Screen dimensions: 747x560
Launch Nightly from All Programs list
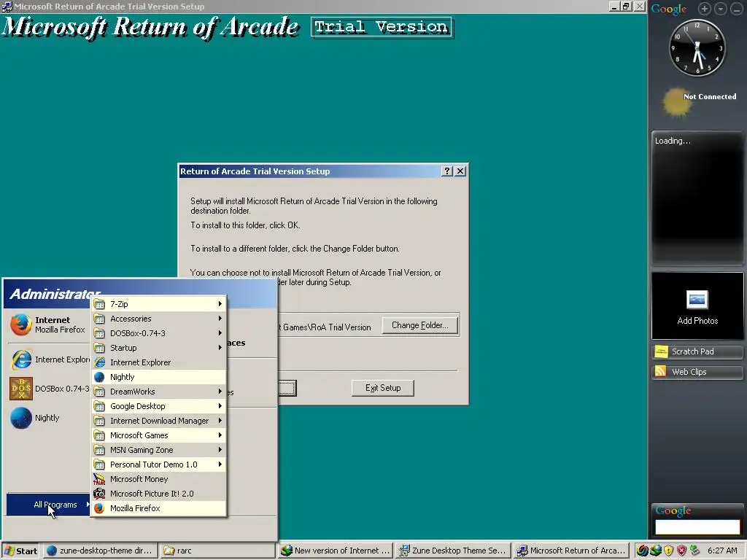coord(158,377)
